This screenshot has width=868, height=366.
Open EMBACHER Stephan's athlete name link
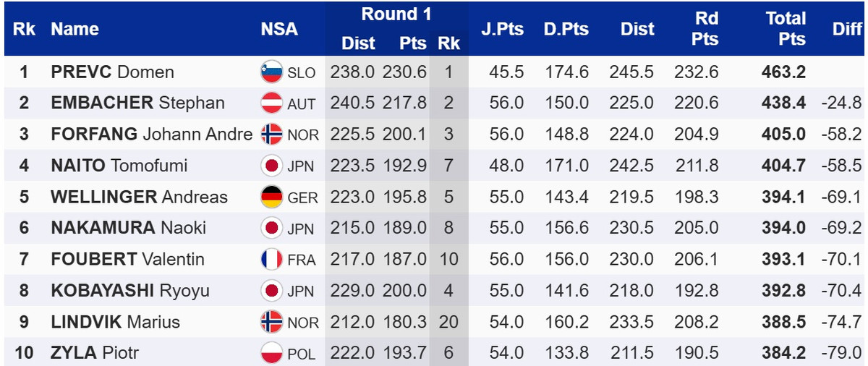coord(137,103)
